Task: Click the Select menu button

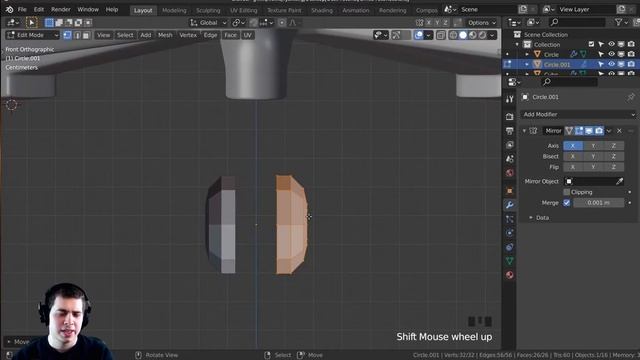Action: point(125,36)
